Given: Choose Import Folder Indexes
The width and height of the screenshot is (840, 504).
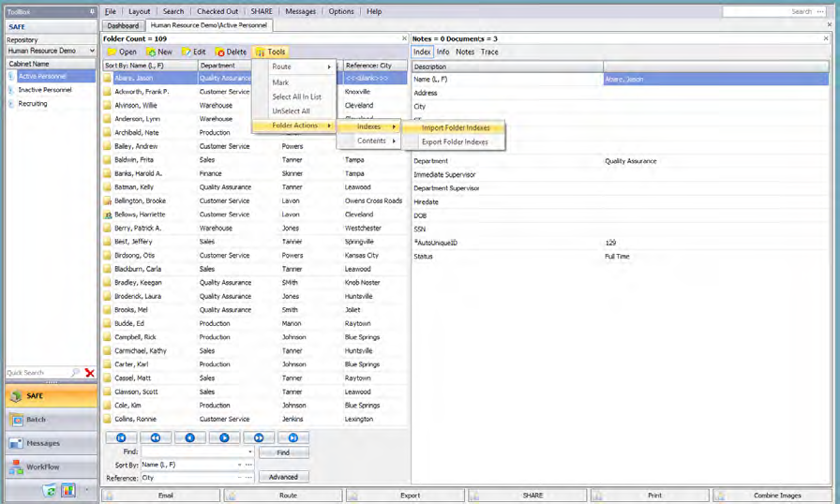Looking at the screenshot, I should (455, 127).
